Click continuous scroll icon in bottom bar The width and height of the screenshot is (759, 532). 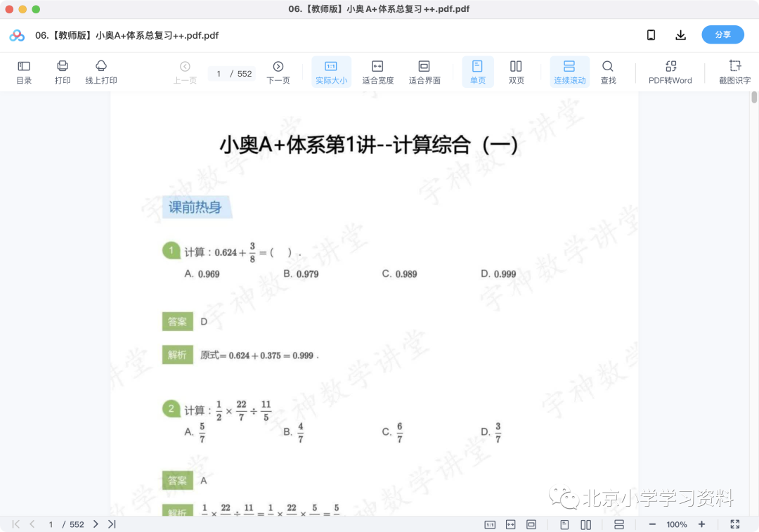coord(618,525)
